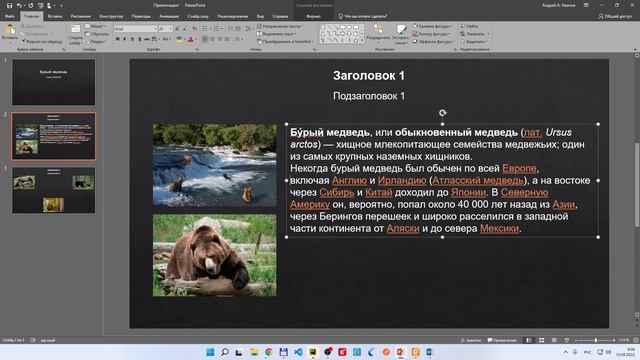Viewport: 640px width, 360px height.
Task: Click Convert to SmartArt button
Action: pos(285,42)
